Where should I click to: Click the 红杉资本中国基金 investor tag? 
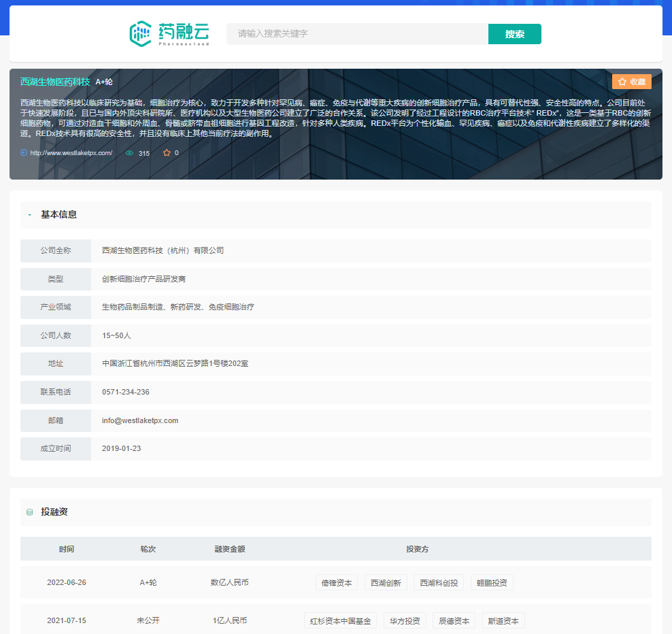pos(340,621)
